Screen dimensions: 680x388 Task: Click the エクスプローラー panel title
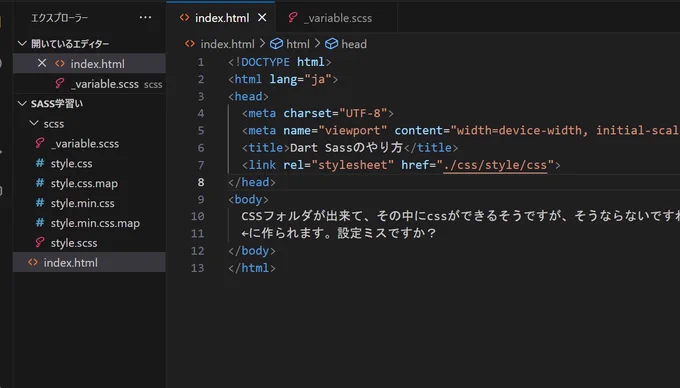coord(59,18)
